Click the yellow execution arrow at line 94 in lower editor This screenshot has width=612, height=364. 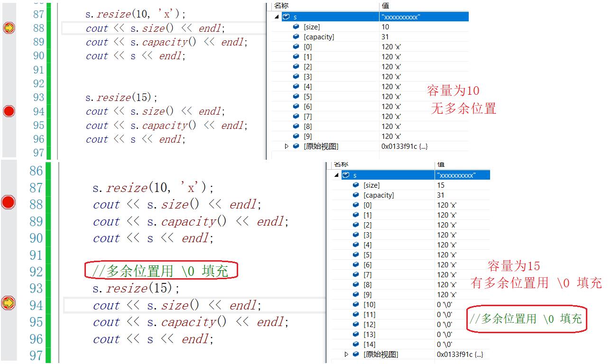tap(8, 303)
